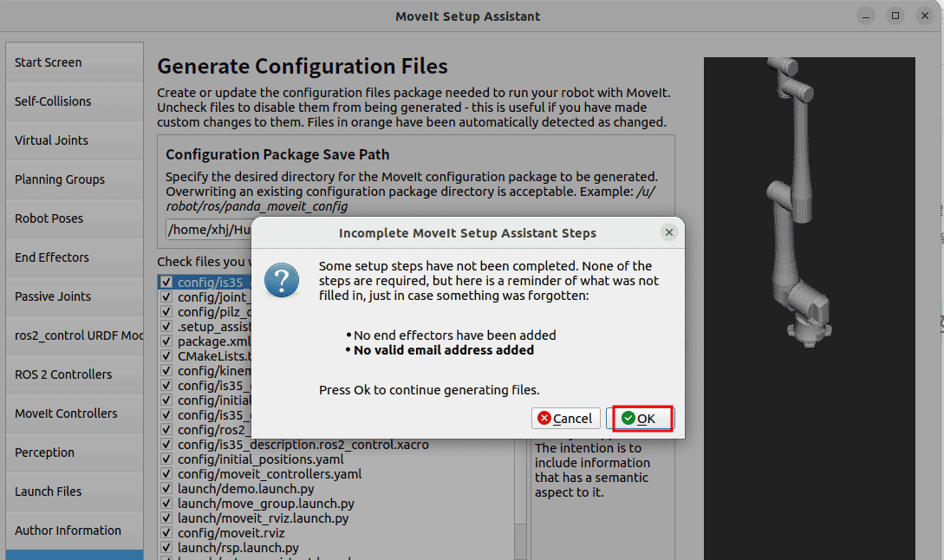Open the ROS 2 Controllers step
944x560 pixels.
[75, 374]
